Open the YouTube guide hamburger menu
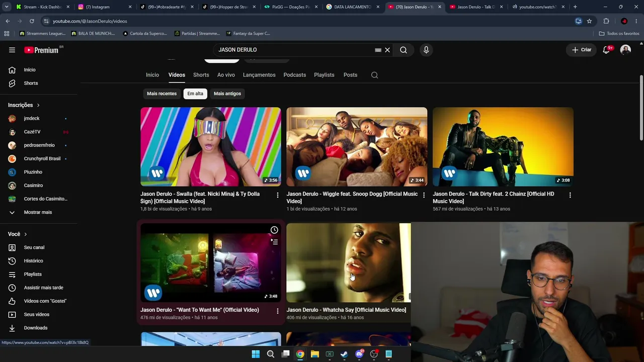The image size is (644, 362). click(12, 50)
